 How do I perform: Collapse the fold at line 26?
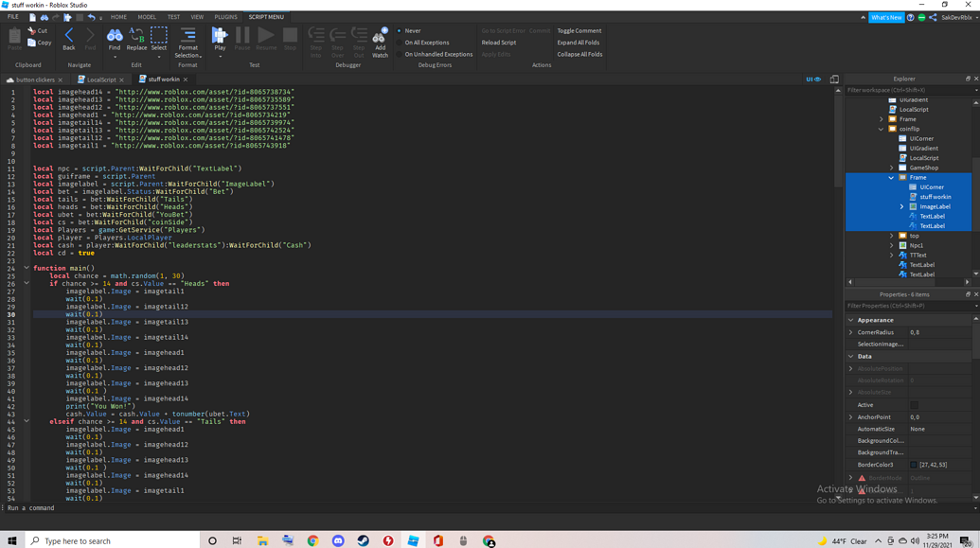(x=27, y=283)
